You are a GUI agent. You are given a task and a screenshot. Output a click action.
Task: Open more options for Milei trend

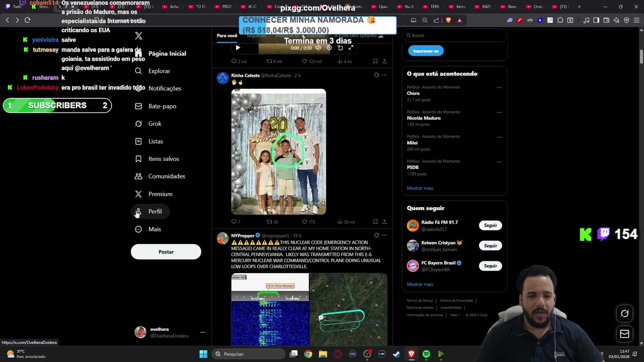[x=499, y=137]
